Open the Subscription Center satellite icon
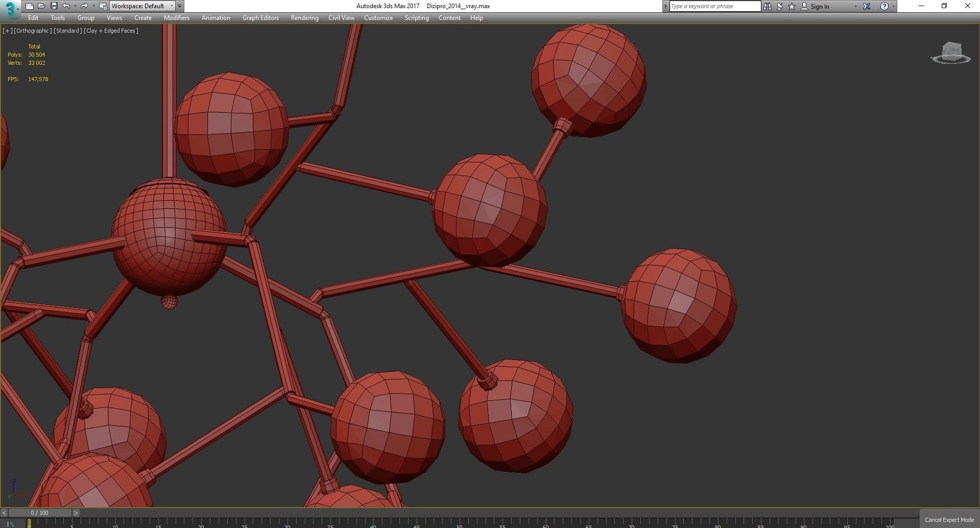Viewport: 980px width, 528px height. [x=780, y=6]
